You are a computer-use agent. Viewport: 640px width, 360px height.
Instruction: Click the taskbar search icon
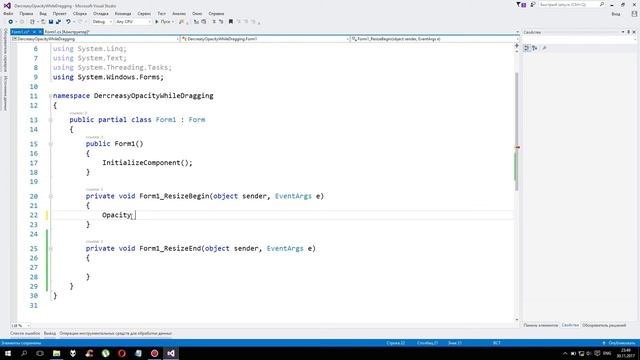24,353
